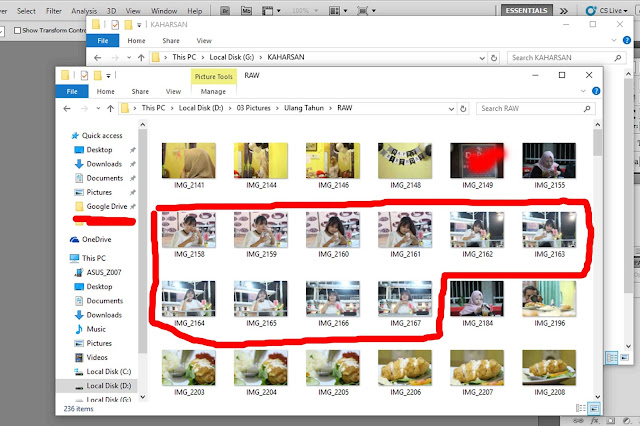Open the Manage tab under Picture Tools
640x426 pixels.
pyautogui.click(x=213, y=92)
